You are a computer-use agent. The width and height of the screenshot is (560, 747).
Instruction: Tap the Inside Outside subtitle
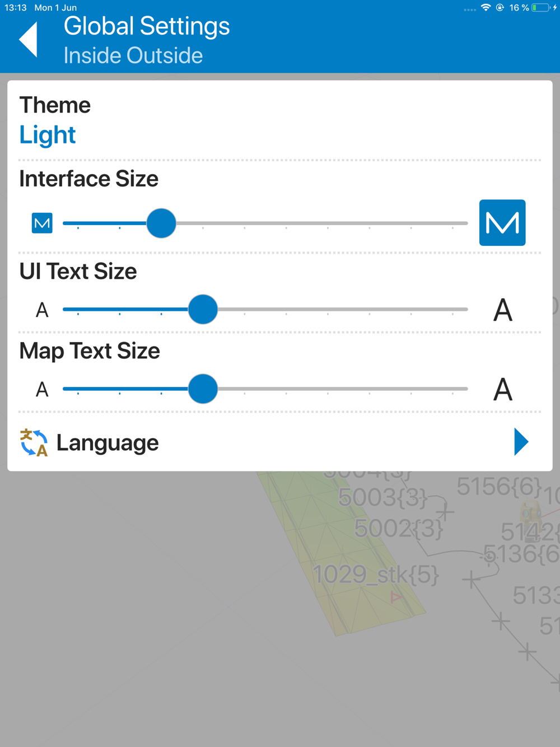click(x=133, y=55)
